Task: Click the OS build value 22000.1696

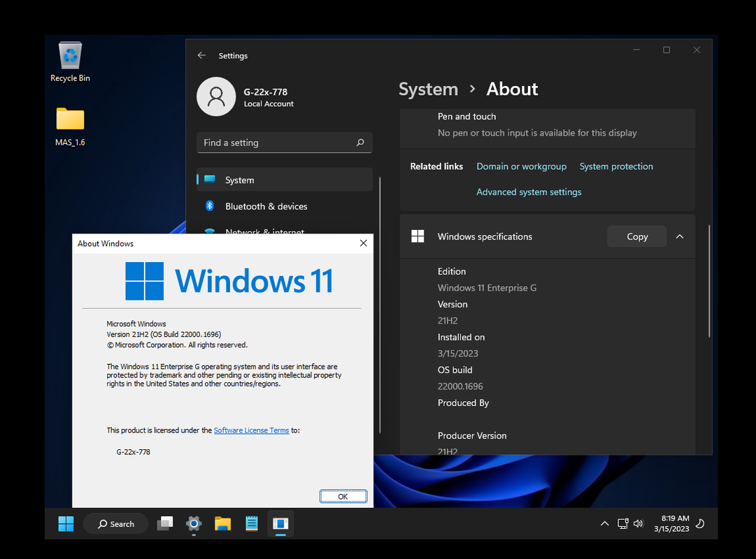Action: pos(460,386)
